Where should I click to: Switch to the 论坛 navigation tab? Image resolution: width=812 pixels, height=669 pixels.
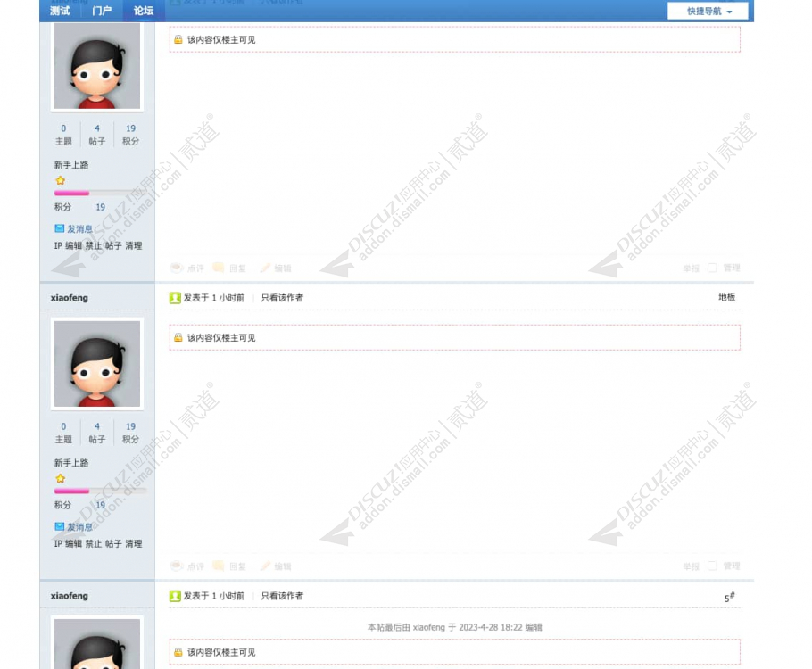click(x=144, y=11)
